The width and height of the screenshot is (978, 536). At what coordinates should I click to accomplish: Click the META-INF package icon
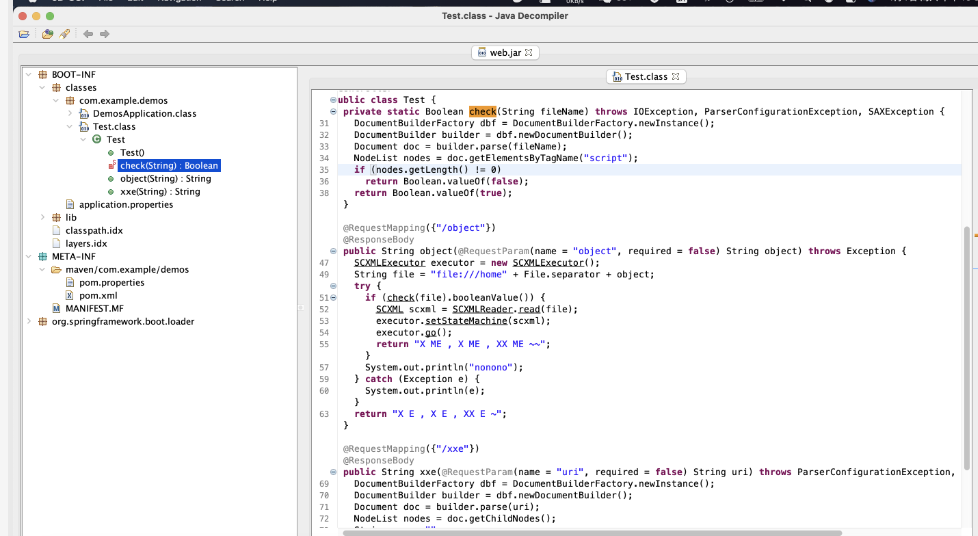[x=42, y=256]
